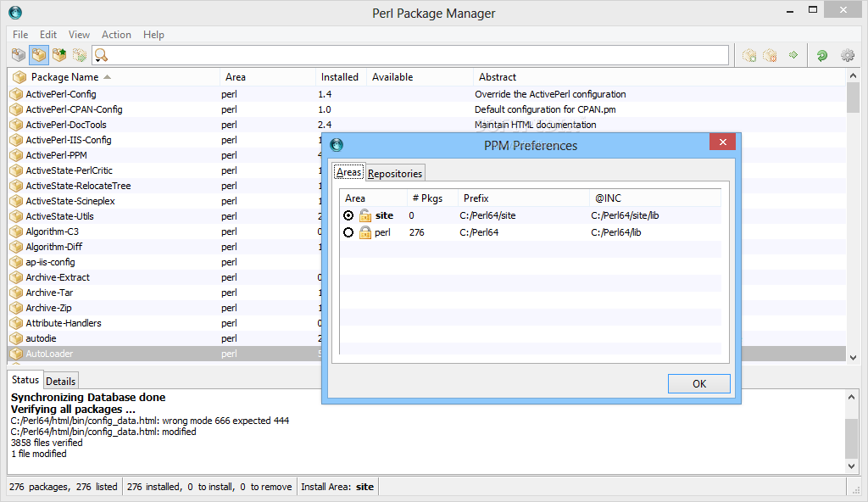Click the @INC column header in dialog
Viewport: 868px width, 502px height.
point(655,198)
